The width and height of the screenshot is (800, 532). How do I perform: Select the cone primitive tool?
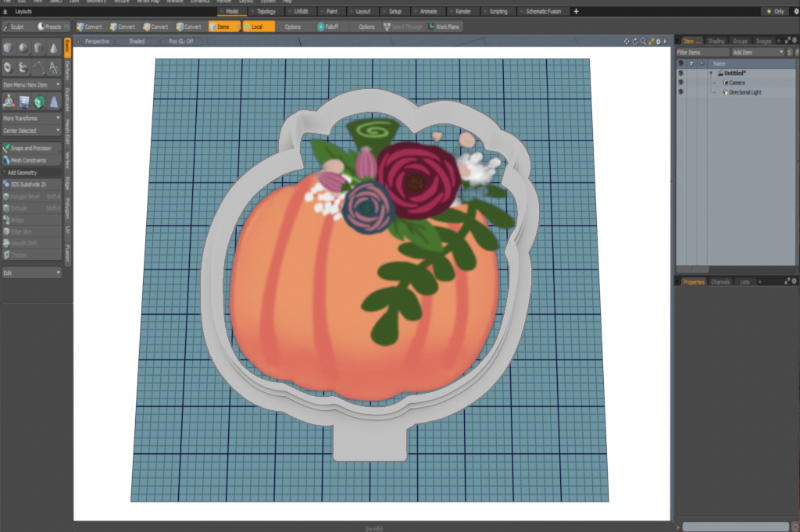pyautogui.click(x=55, y=48)
